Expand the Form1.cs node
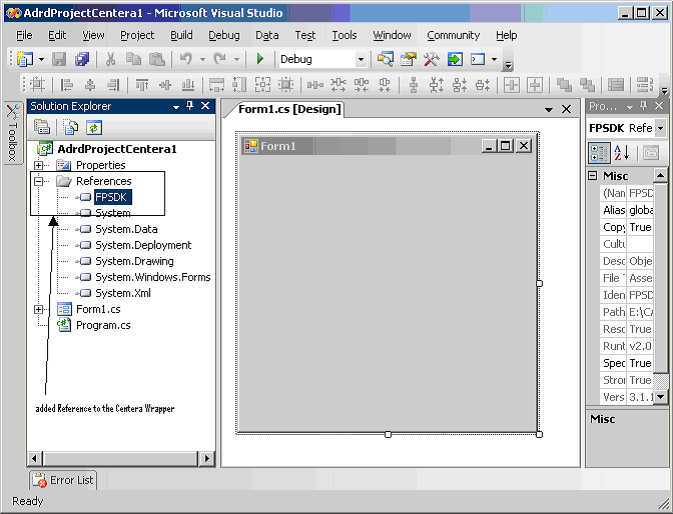 (39, 309)
